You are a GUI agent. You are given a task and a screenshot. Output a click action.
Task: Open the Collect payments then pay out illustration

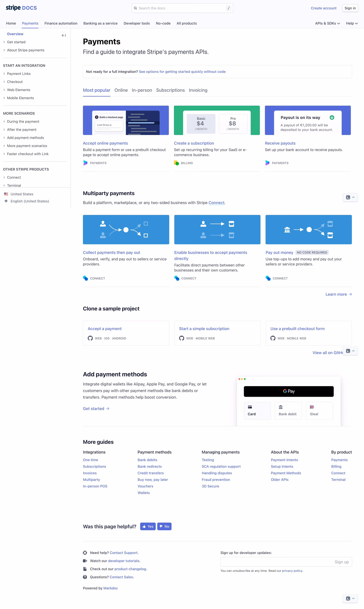point(126,229)
